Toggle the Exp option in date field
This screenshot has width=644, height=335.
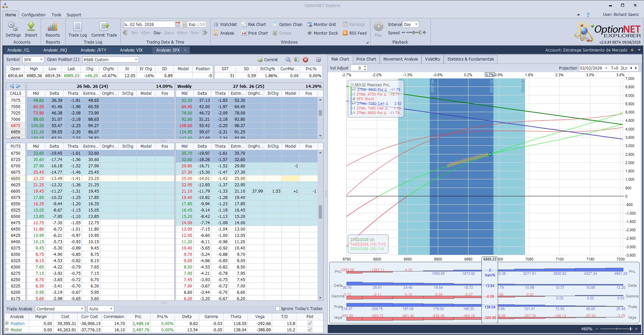pos(192,24)
